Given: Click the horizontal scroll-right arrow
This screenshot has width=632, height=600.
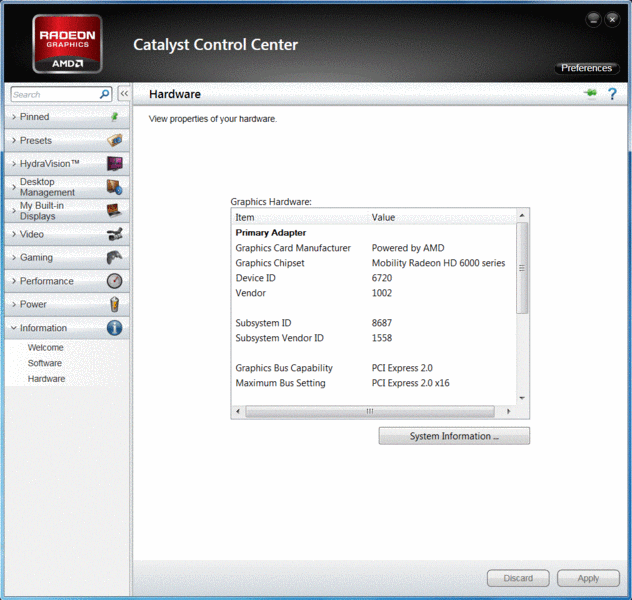Looking at the screenshot, I should [x=508, y=411].
